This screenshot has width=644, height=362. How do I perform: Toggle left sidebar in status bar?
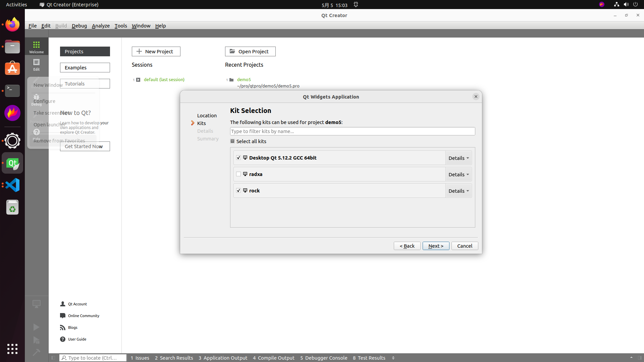tap(53, 358)
